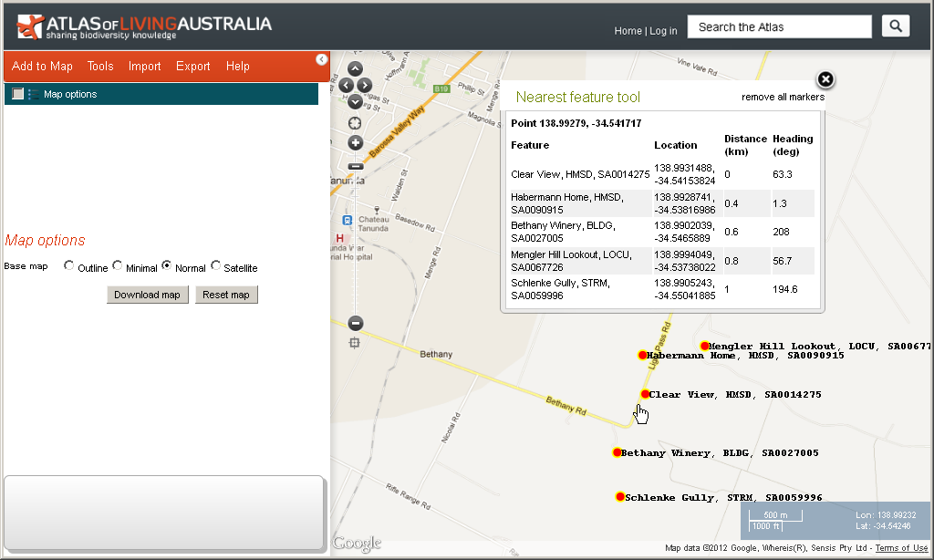This screenshot has width=934, height=560.
Task: Click the Tanunda train station icon
Action: tap(348, 221)
